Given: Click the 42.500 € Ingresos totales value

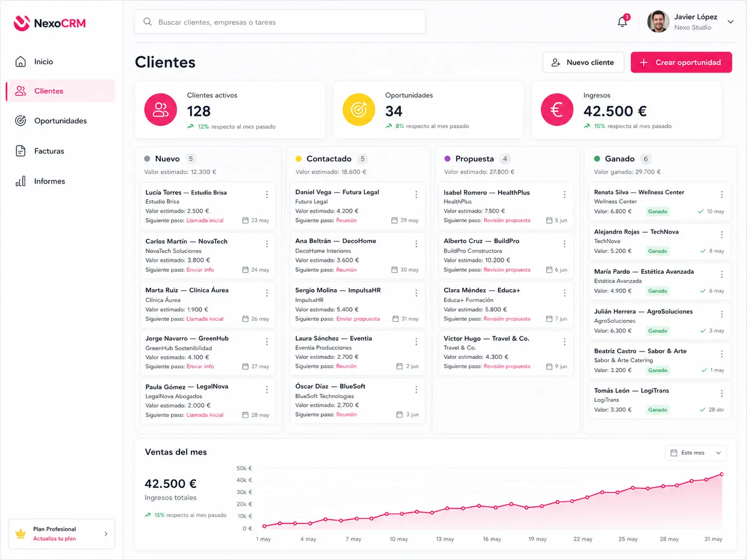Looking at the screenshot, I should pos(170,484).
